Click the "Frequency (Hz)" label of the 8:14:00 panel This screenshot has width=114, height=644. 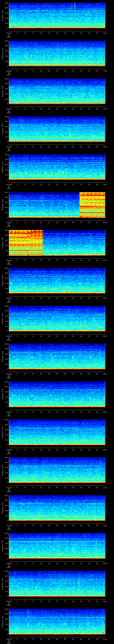pyautogui.click(x=3, y=16)
